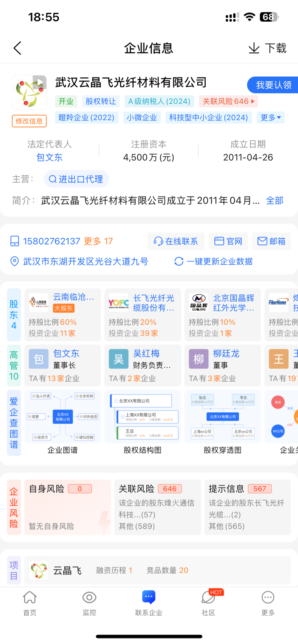The width and height of the screenshot is (298, 644).
Task: Open 北京国晶辉红外光学… shareholder name
Action: [234, 303]
